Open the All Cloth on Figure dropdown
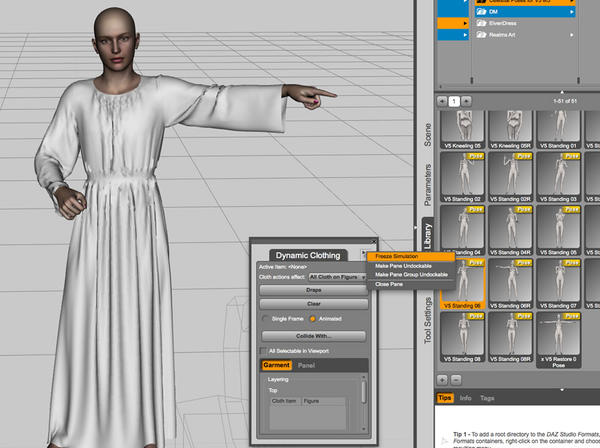This screenshot has width=600, height=448. pos(337,277)
